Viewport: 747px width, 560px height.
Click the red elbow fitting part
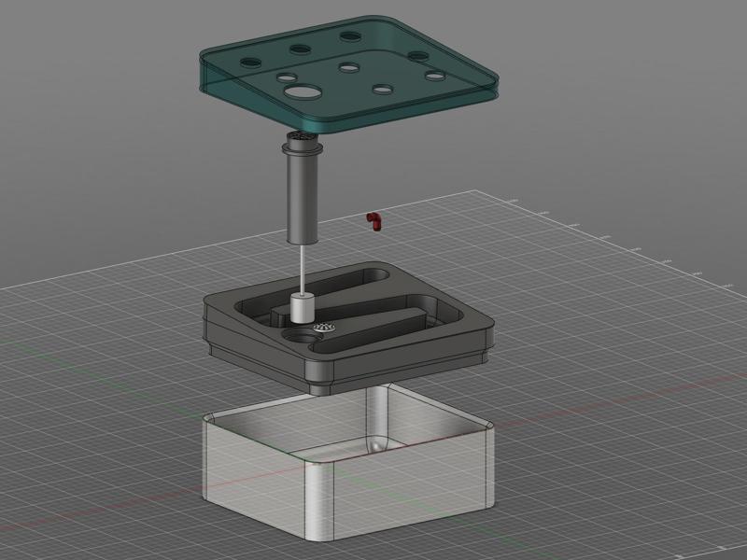(374, 220)
